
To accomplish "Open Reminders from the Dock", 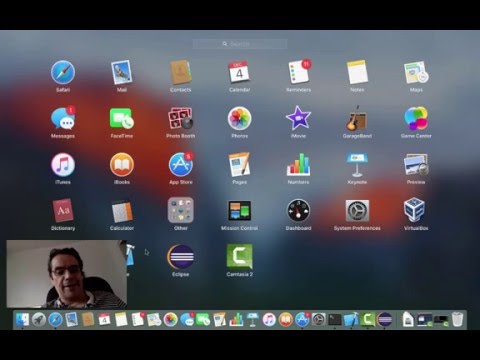I will 138,319.
